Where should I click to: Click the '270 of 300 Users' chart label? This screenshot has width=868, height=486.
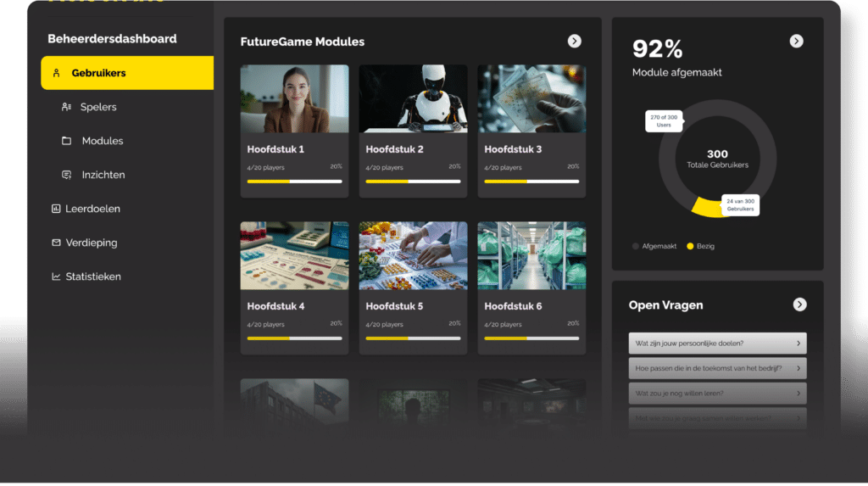pos(664,120)
